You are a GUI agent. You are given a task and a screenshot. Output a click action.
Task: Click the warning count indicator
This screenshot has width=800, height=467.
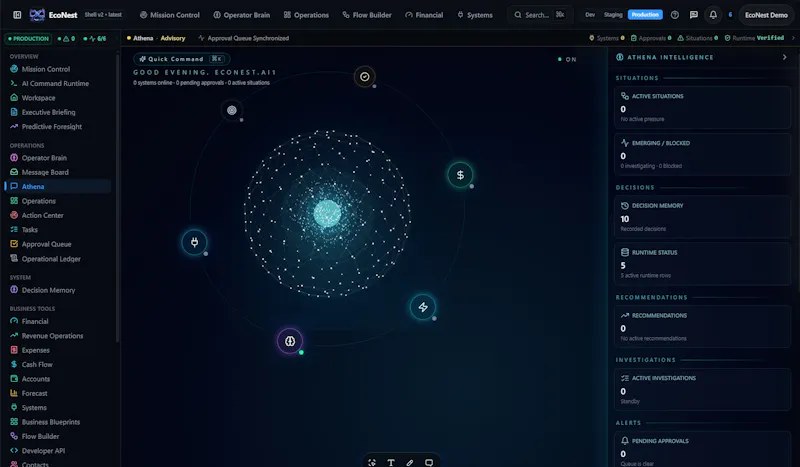tap(67, 38)
